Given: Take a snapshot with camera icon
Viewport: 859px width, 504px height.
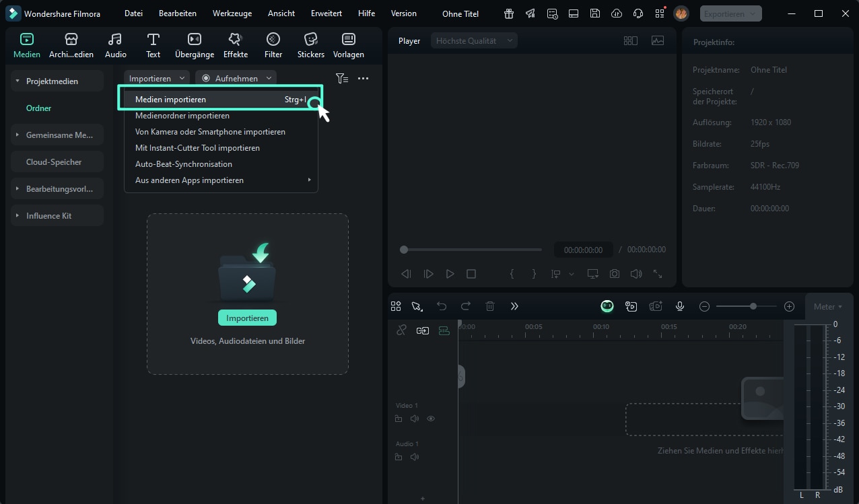Looking at the screenshot, I should coord(615,274).
